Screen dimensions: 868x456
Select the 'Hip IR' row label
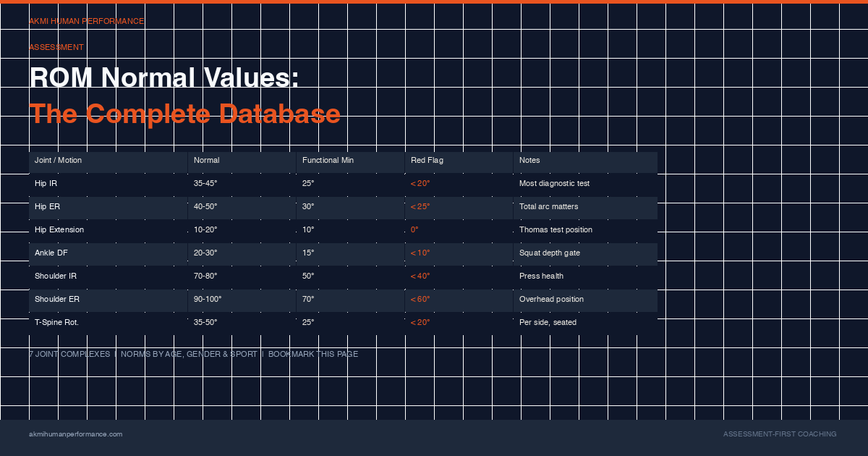coord(46,184)
